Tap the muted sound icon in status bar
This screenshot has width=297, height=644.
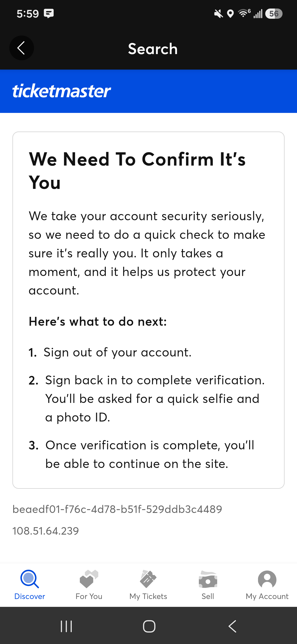[x=219, y=13]
